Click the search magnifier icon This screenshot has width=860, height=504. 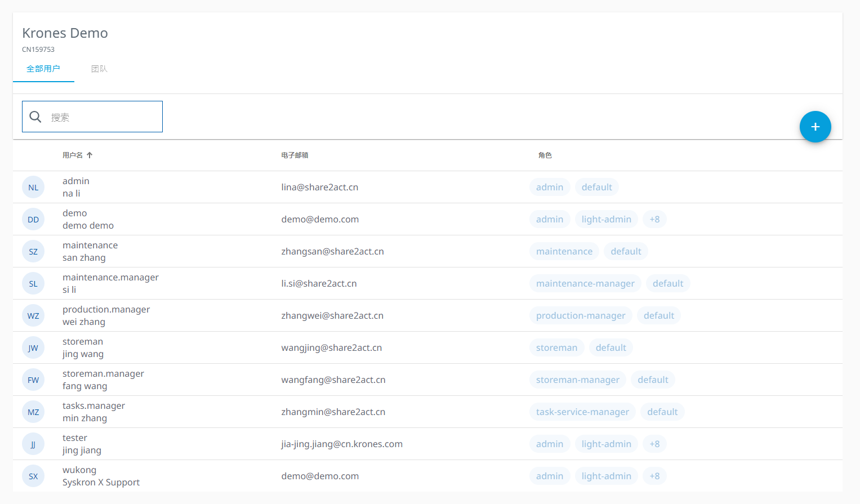[x=35, y=117]
